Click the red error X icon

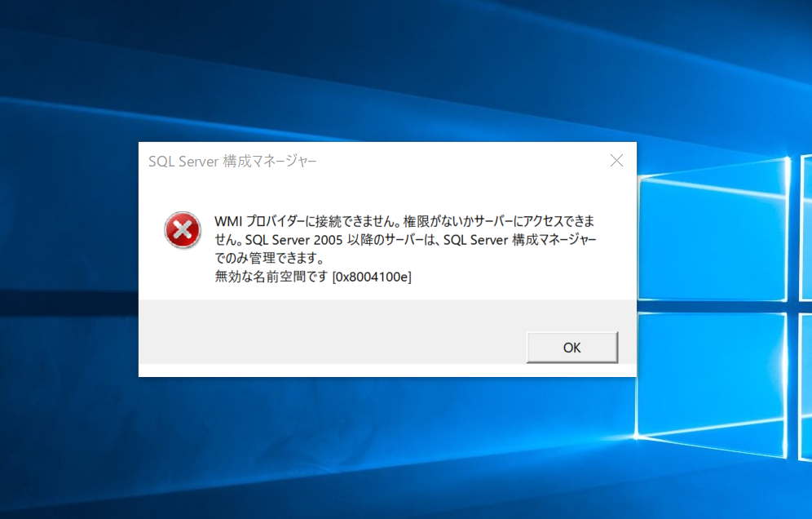point(183,229)
